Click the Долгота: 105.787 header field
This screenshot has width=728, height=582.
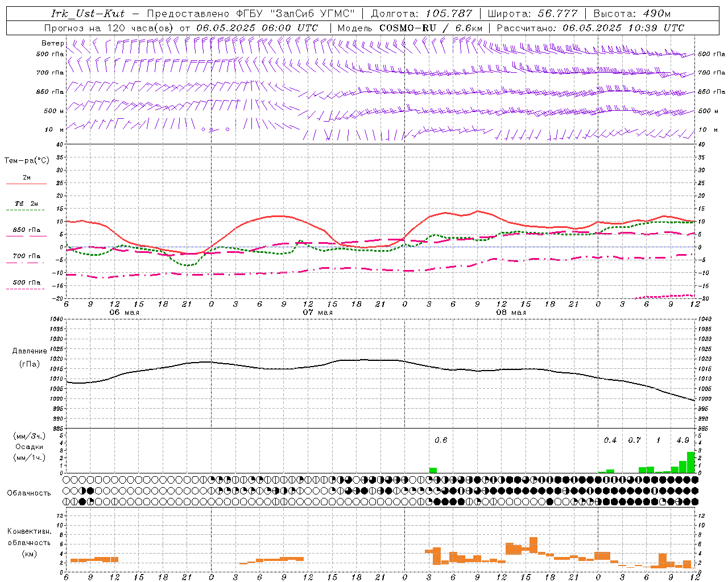421,14
